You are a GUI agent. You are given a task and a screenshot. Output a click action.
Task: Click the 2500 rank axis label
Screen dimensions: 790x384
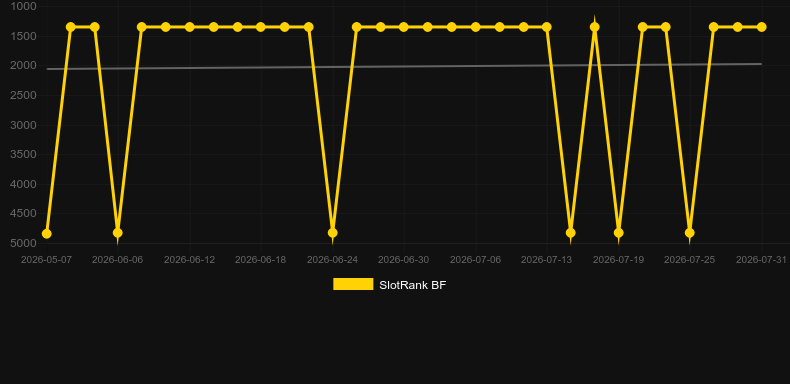tap(23, 95)
